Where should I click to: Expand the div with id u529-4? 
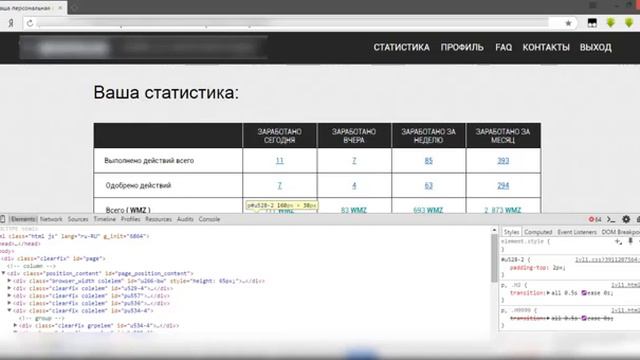(x=9, y=288)
